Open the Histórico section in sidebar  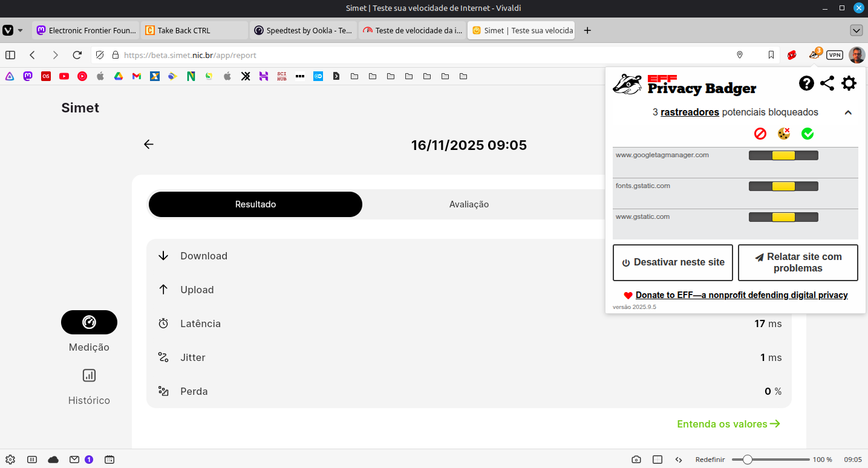point(89,387)
